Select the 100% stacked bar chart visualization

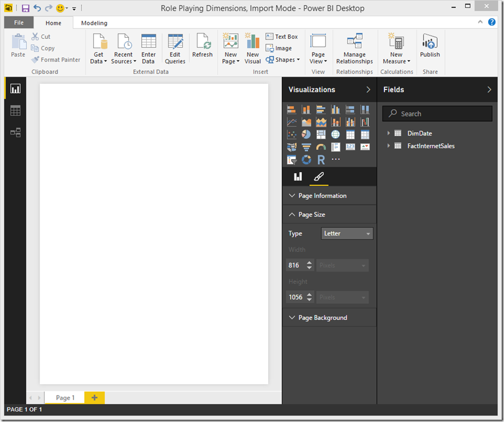pos(350,109)
